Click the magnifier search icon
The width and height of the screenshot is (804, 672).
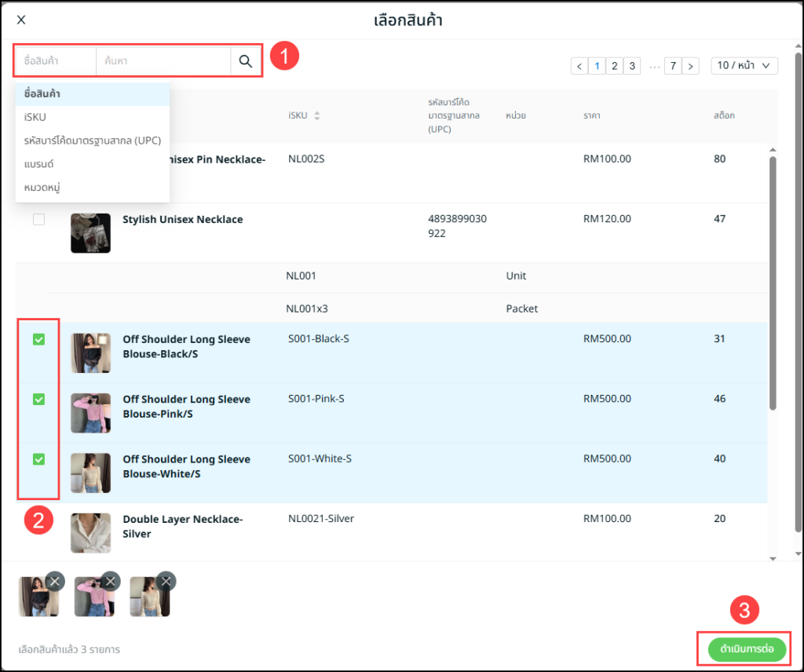coord(246,61)
